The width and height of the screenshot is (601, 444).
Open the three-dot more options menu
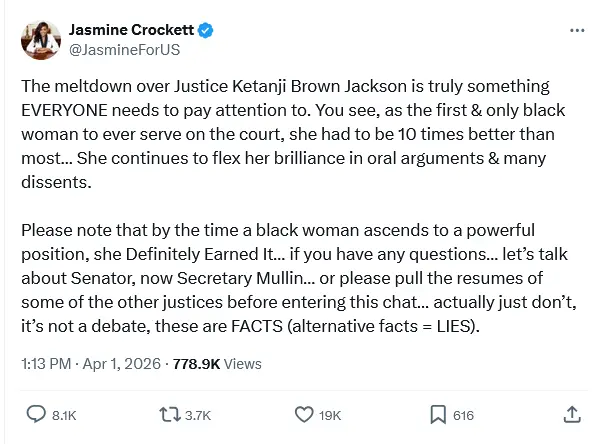576,31
